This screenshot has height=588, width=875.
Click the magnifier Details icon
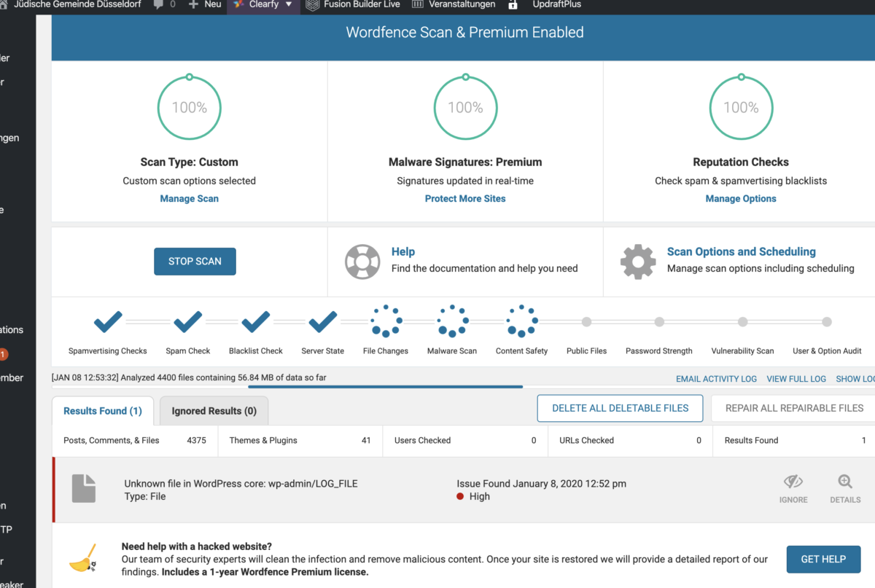coord(845,482)
